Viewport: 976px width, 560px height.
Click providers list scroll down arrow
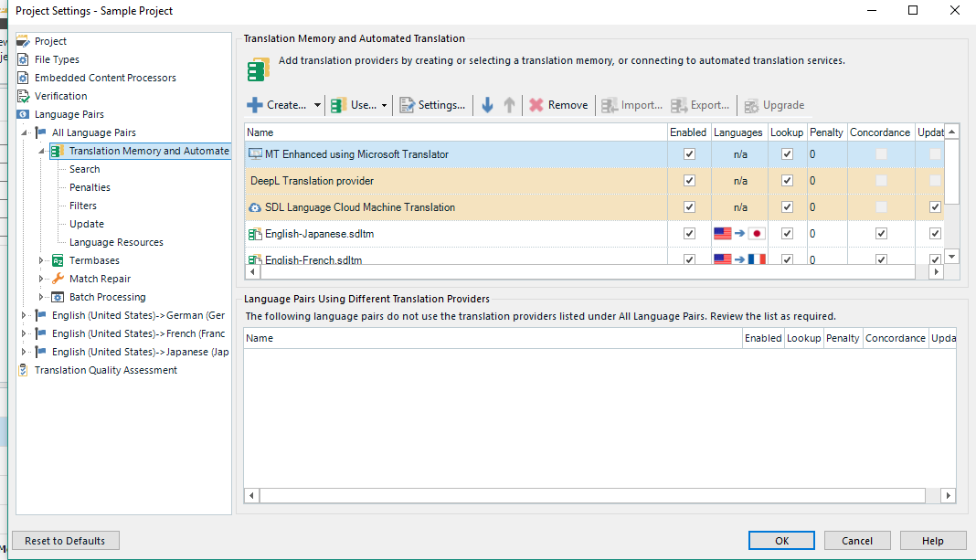[951, 257]
